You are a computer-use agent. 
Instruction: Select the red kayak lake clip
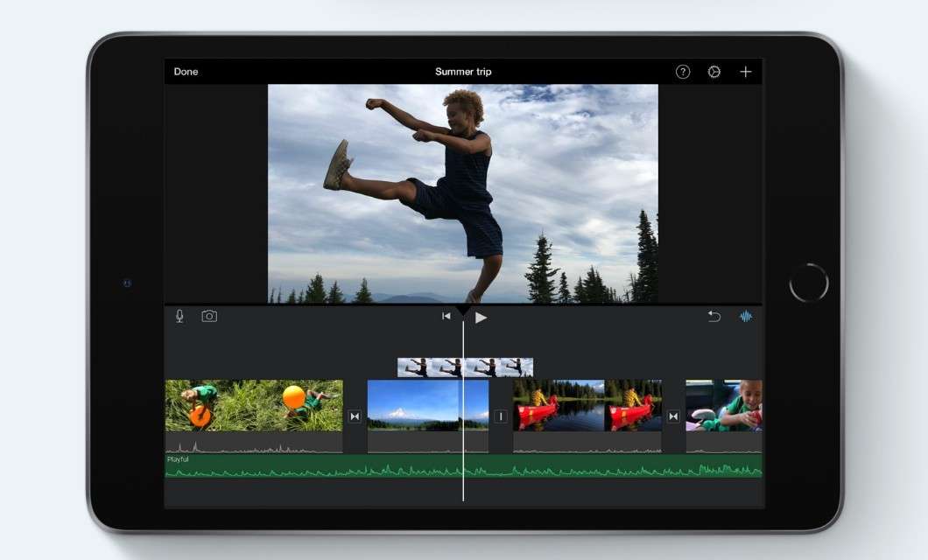(587, 405)
